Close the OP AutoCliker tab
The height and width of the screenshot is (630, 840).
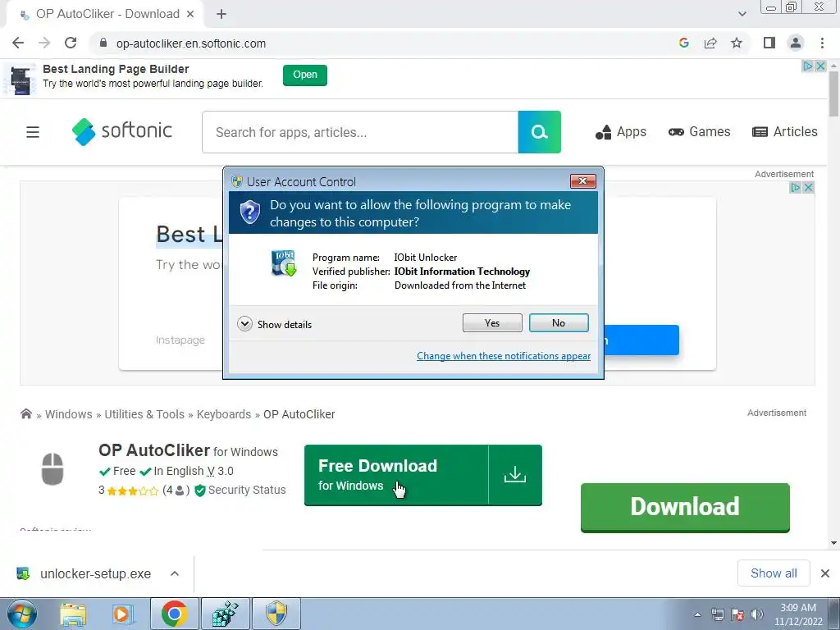pos(190,14)
